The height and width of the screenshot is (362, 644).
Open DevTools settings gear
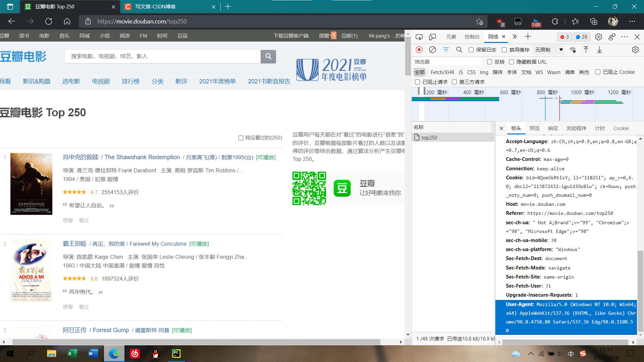pyautogui.click(x=598, y=37)
